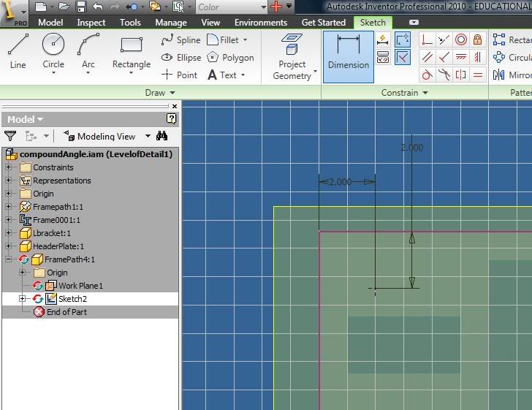This screenshot has height=410, width=532.
Task: Pick the Rectangle drawing tool
Action: 131,51
